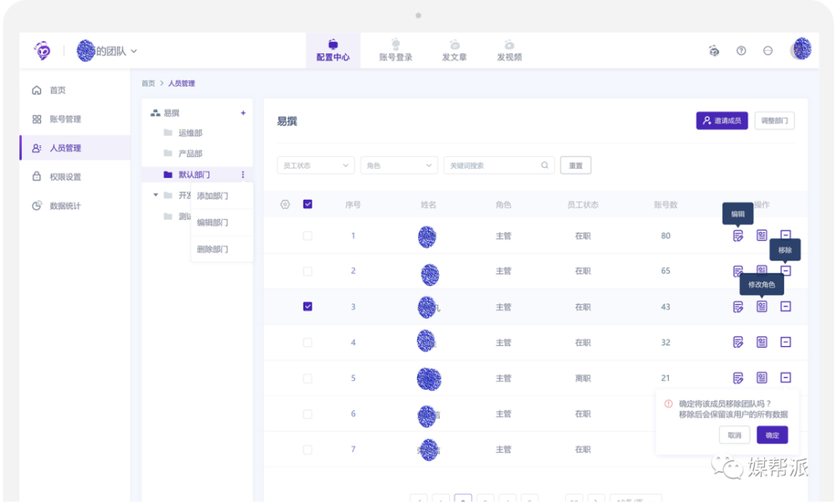Switch to the 发文章 tab
836x504 pixels.
coord(454,50)
